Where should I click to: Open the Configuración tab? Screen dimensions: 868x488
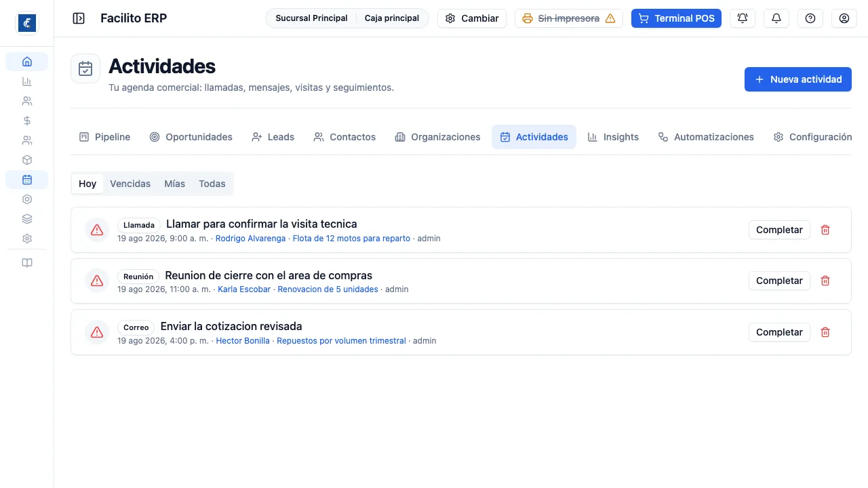[x=812, y=137]
